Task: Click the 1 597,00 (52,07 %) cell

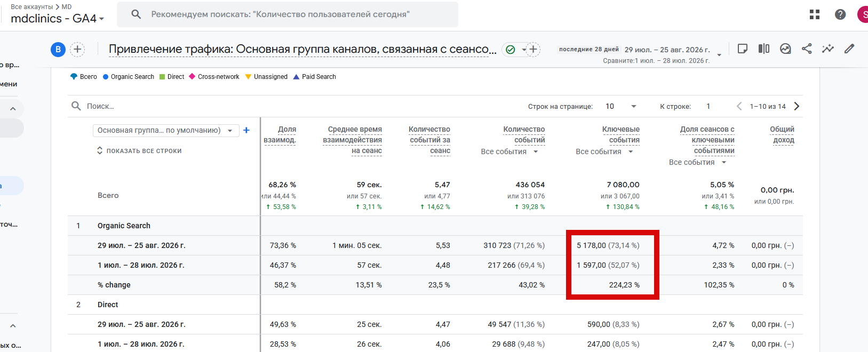Action: pyautogui.click(x=608, y=265)
